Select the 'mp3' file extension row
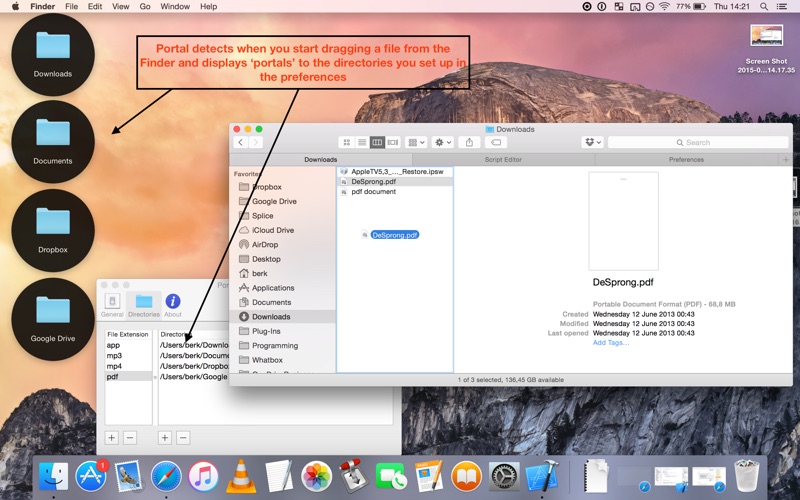Image resolution: width=800 pixels, height=500 pixels. tap(129, 356)
